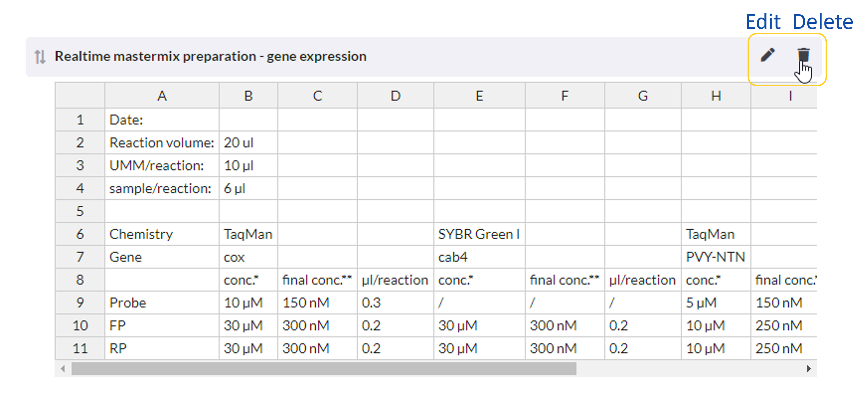Select column E header
Image resolution: width=868 pixels, height=394 pixels.
[479, 96]
